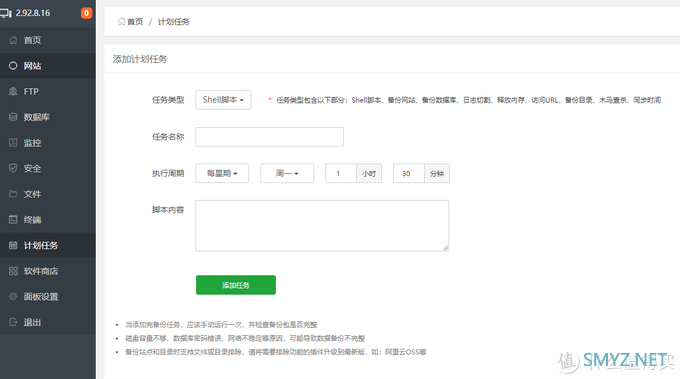Click the textarea resize handle corner
Viewport: 680px width, 379px height.
pos(446,248)
